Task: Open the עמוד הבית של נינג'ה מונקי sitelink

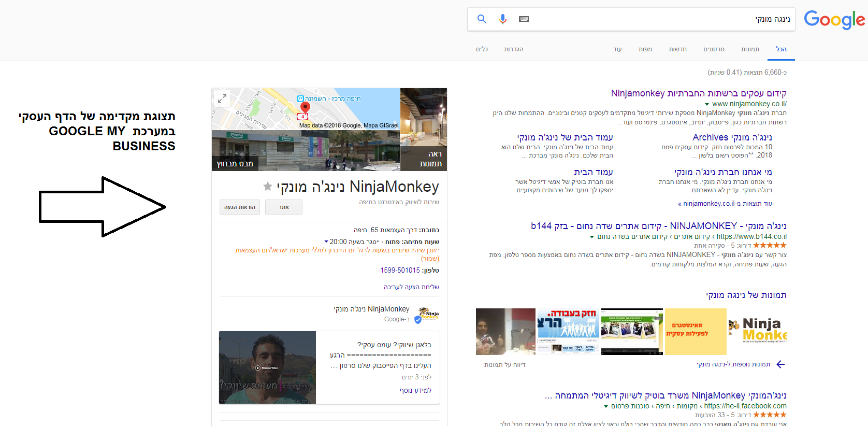Action: click(565, 137)
